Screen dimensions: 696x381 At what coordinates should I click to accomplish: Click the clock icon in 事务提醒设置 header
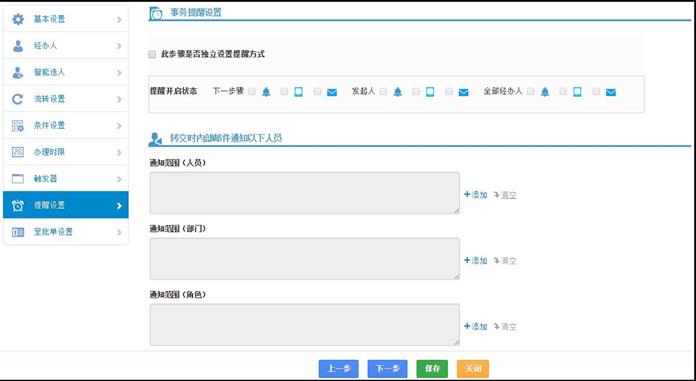coord(156,13)
